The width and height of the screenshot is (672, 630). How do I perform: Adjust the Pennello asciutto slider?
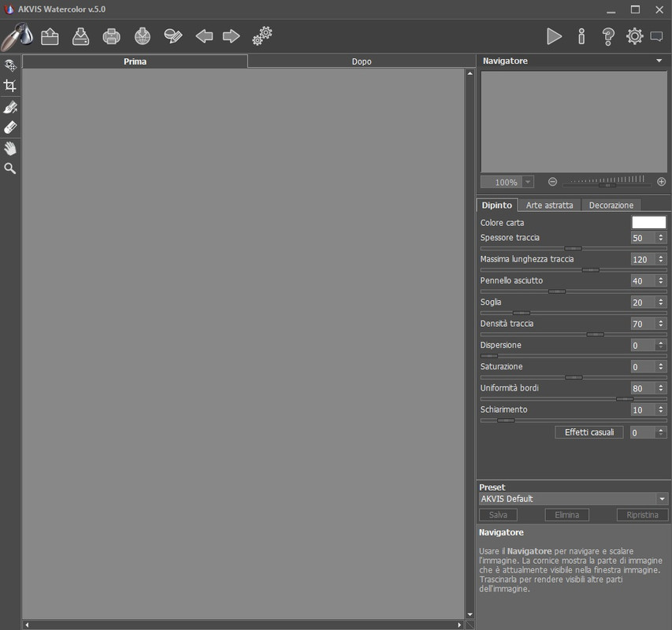[x=573, y=291]
